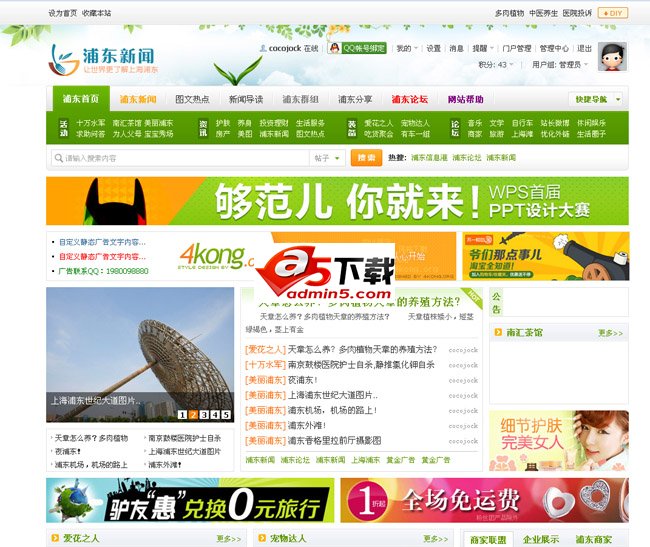The image size is (650, 547).
Task: Click the 设为首页 link
Action: click(63, 13)
